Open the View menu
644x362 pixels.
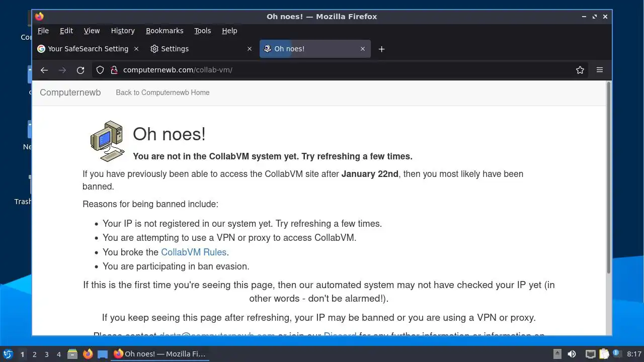coord(92,31)
